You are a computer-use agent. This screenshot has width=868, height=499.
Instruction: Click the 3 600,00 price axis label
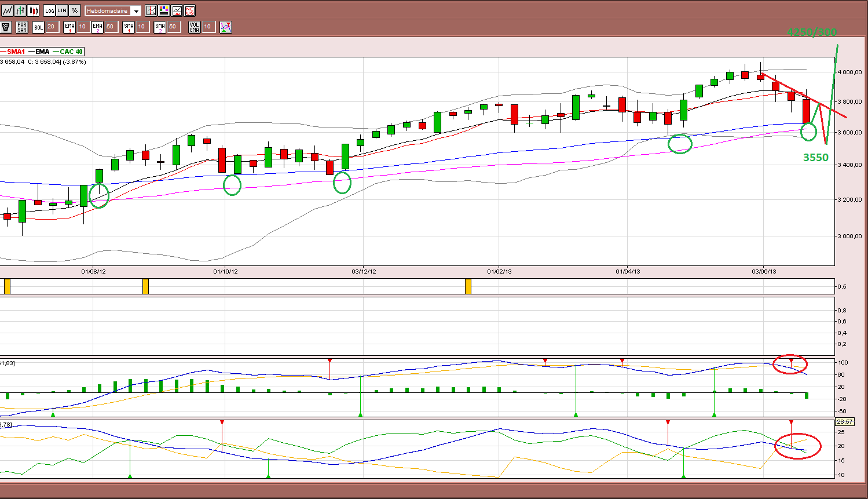[849, 133]
